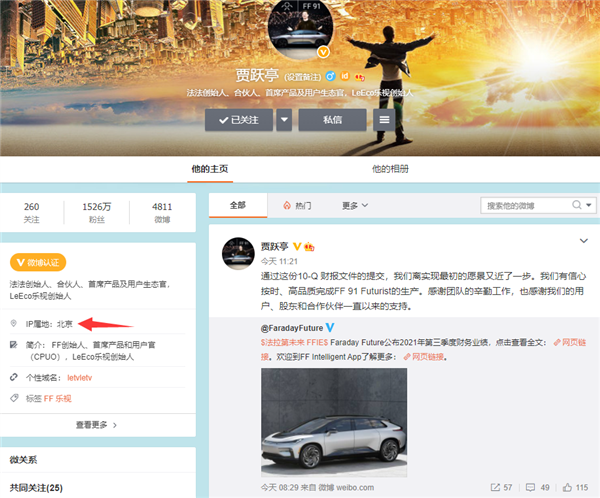600x498 pixels.
Task: Click the flame icon on 热门 tab
Action: click(287, 206)
